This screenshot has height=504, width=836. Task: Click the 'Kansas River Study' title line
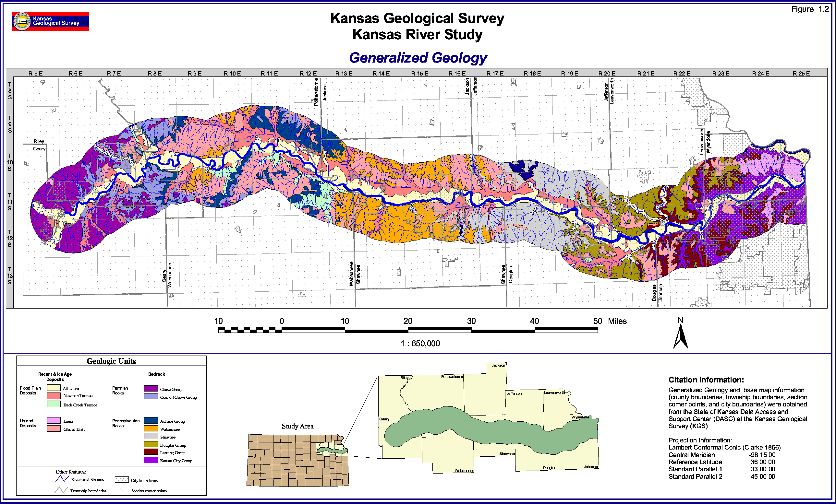pos(417,35)
